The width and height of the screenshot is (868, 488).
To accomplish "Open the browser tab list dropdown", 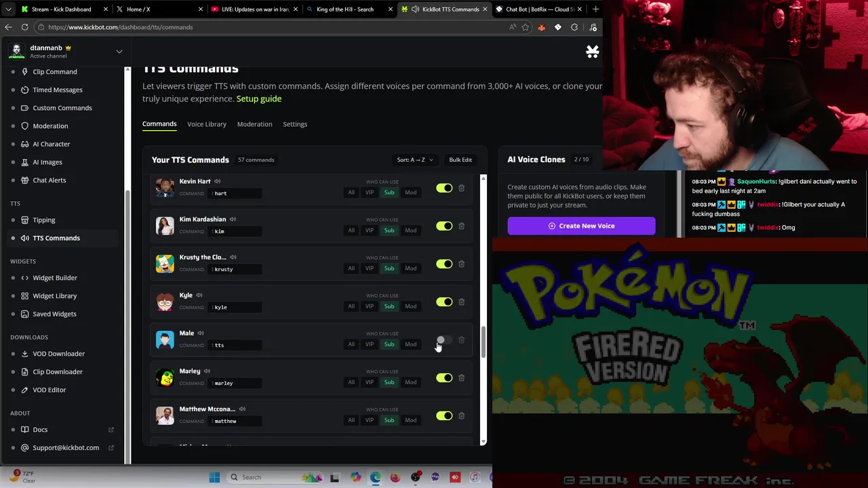I will (x=8, y=9).
